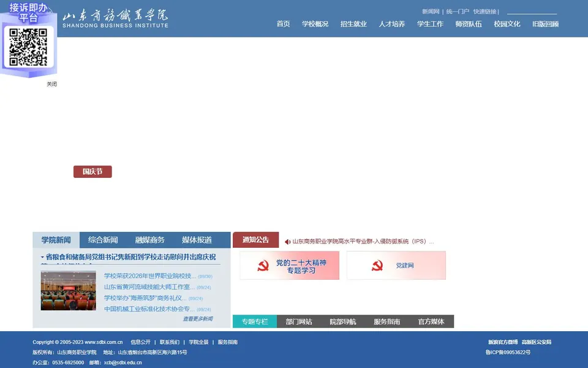Open the 师资队伍 menu
Screen dimensions: 588x368
469,24
